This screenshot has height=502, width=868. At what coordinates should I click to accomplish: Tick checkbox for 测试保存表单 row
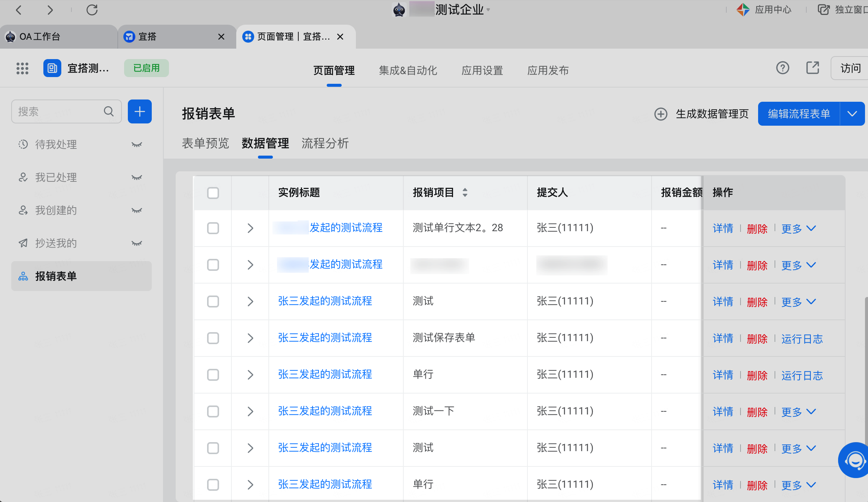click(x=213, y=338)
